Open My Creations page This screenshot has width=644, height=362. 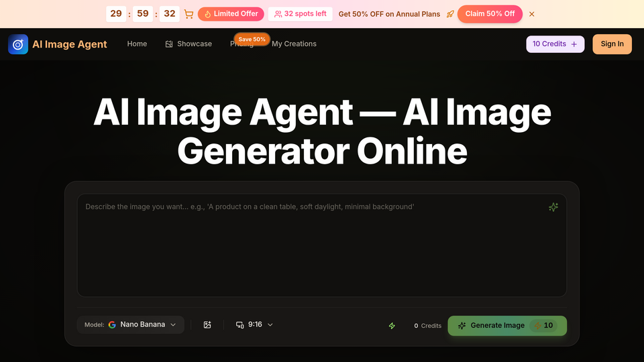point(294,44)
